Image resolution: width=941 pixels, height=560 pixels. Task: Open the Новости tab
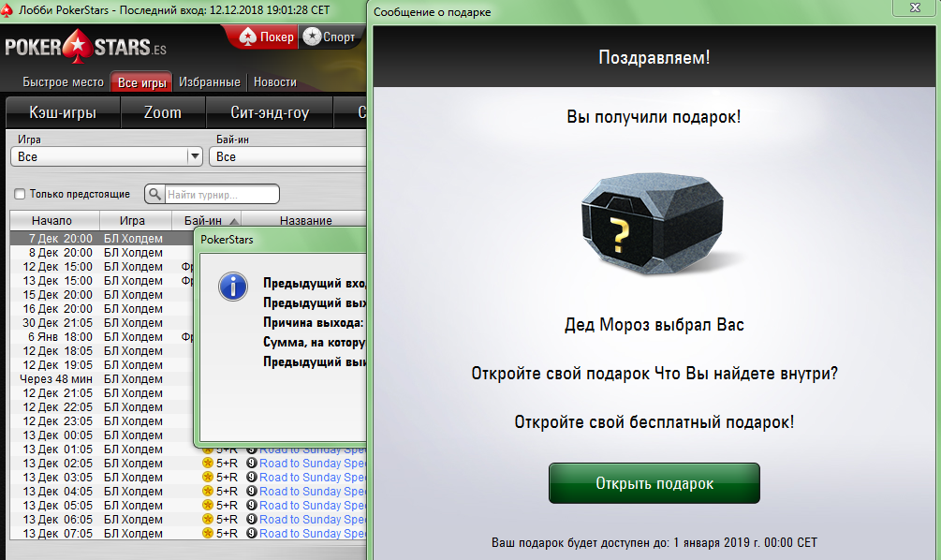click(x=275, y=82)
